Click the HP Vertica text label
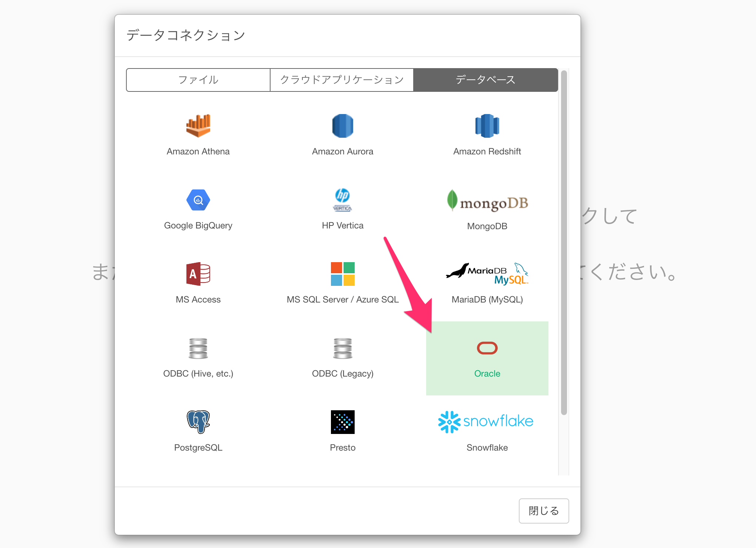 tap(343, 225)
